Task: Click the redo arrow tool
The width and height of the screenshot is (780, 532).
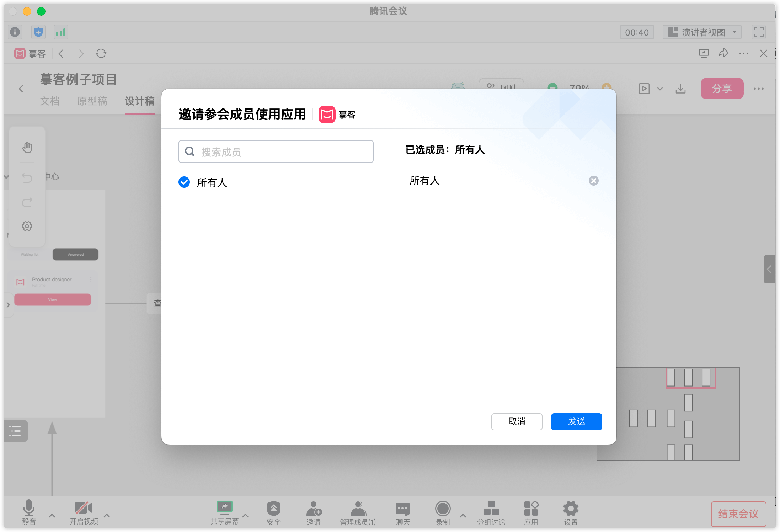Action: pos(27,202)
